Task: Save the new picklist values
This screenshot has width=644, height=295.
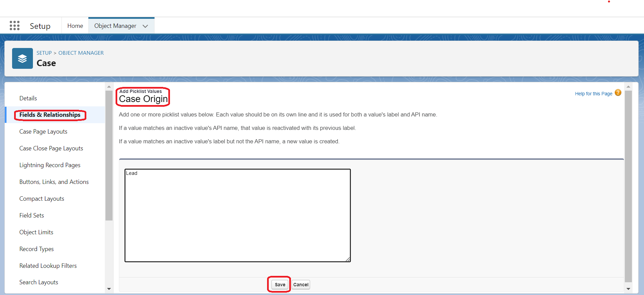Action: point(280,285)
